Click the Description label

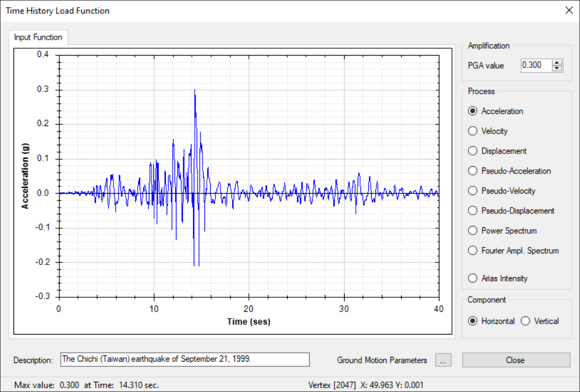point(33,360)
